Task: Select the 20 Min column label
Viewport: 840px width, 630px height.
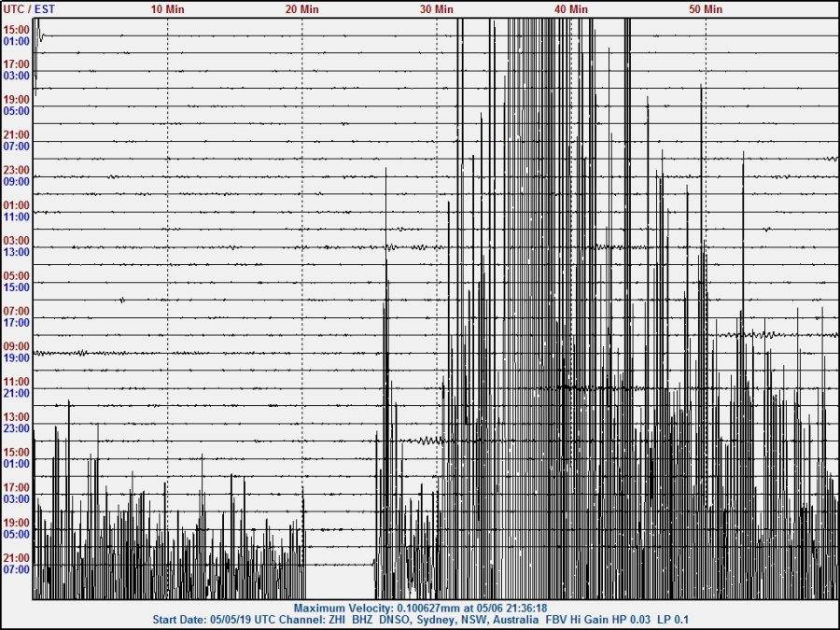Action: 301,8
